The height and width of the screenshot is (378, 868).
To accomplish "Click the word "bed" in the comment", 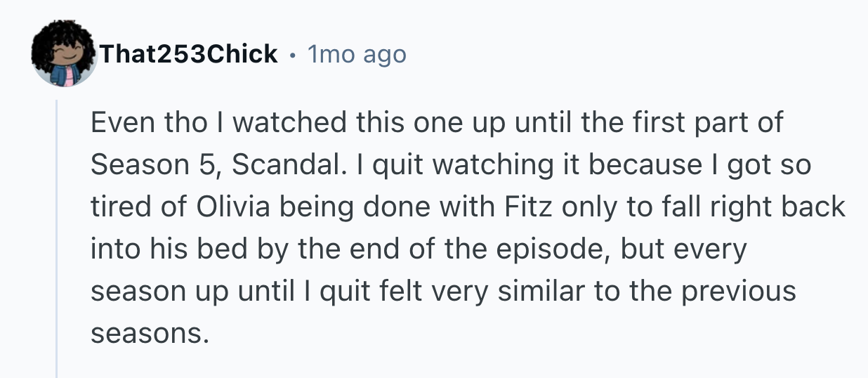I will [289, 249].
